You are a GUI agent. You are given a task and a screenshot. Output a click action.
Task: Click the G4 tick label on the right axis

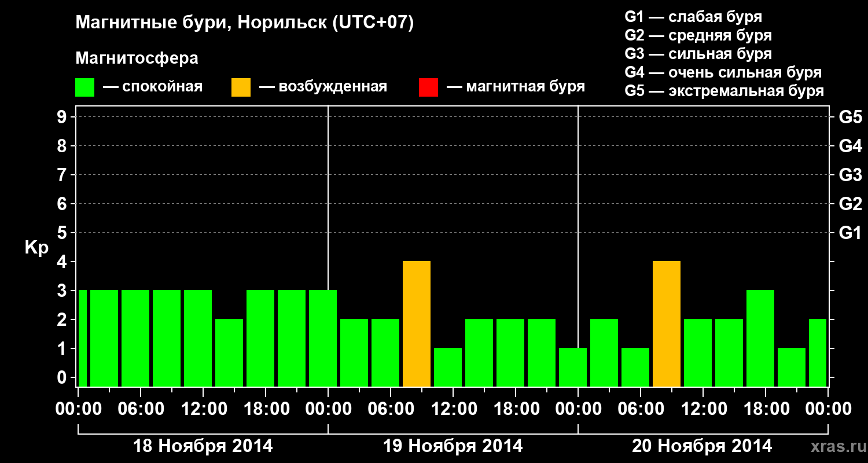[850, 146]
